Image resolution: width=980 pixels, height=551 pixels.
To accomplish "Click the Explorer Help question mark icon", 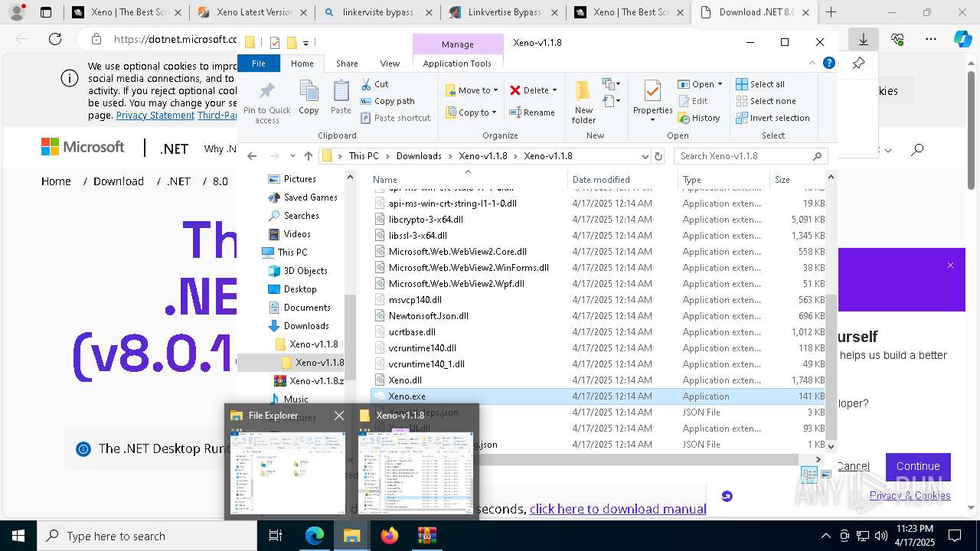I will 828,64.
